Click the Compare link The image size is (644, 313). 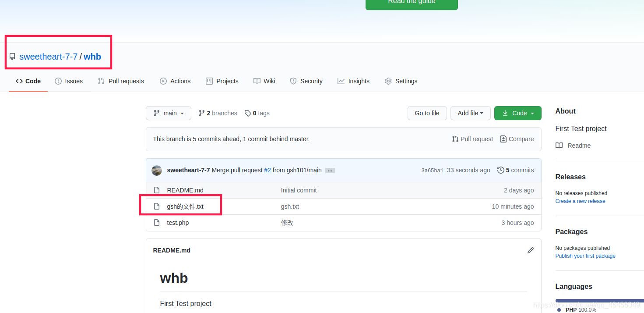click(x=517, y=139)
